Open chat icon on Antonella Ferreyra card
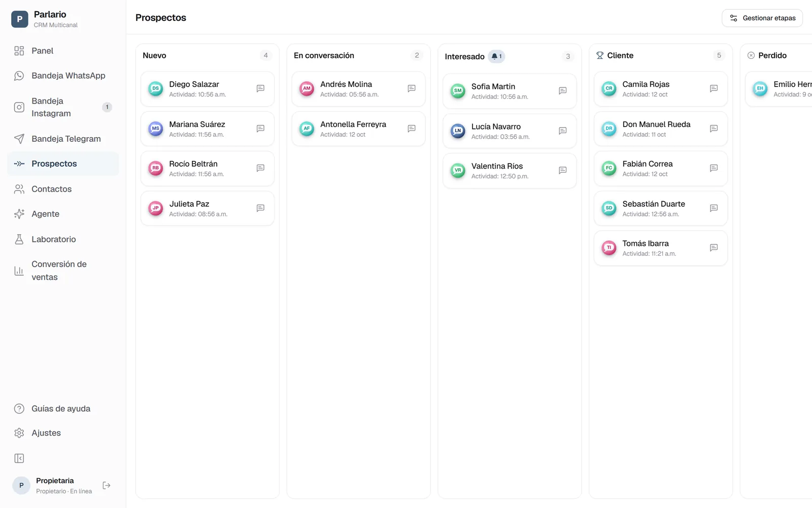This screenshot has width=812, height=508. (x=412, y=129)
